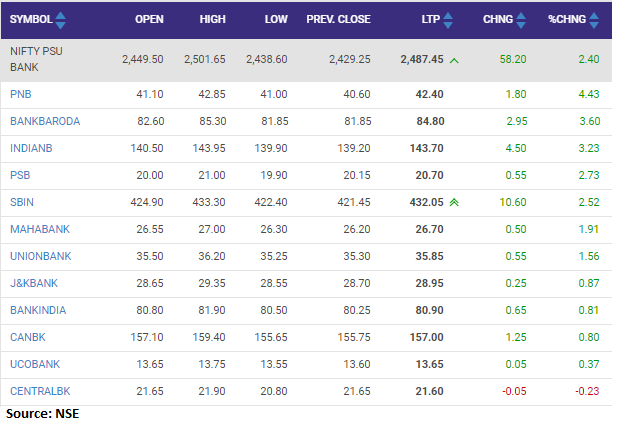Sort table by the SYMBOL column arrows
620x425 pixels.
[x=61, y=20]
